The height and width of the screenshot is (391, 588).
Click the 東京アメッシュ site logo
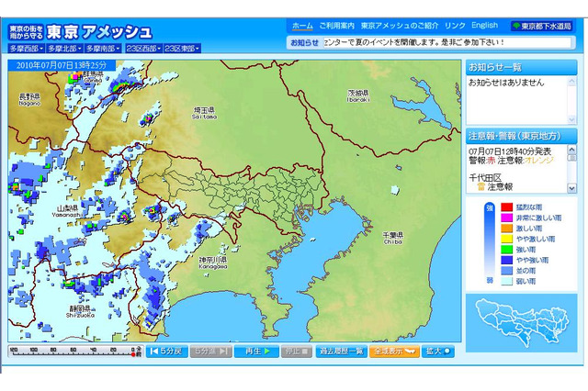coord(80,32)
